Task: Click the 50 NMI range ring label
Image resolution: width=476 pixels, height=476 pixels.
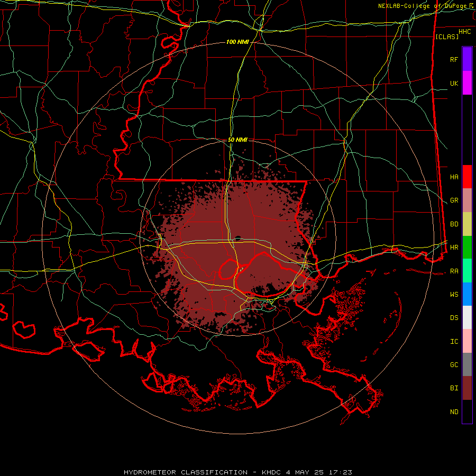Action: [237, 140]
